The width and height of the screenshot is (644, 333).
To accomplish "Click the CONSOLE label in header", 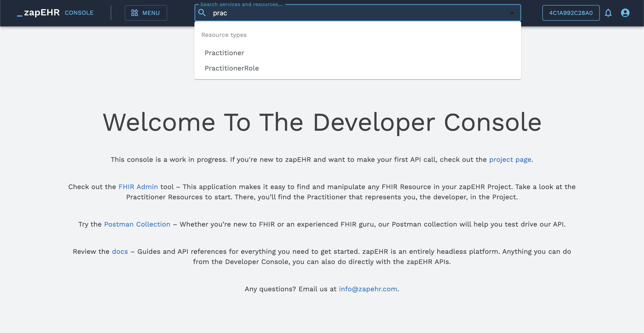I will (x=79, y=13).
